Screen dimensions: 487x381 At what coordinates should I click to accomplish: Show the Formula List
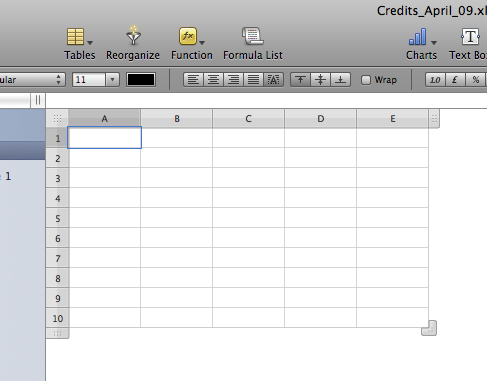[x=253, y=36]
